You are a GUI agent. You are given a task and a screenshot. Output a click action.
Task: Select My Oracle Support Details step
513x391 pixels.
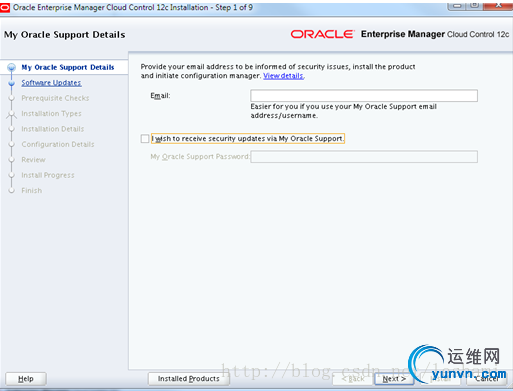[x=68, y=67]
